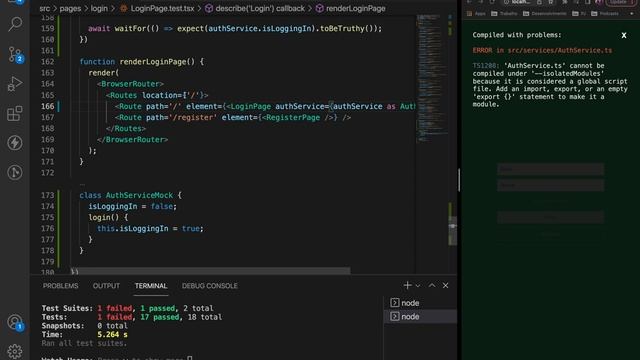The image size is (640, 360).
Task: Close the terminal panel
Action: [x=445, y=286]
